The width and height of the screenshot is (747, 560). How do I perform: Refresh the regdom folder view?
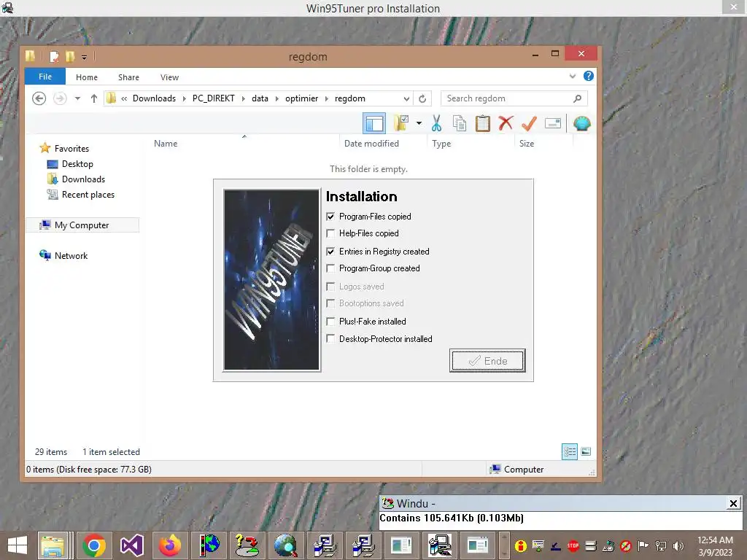pos(422,98)
